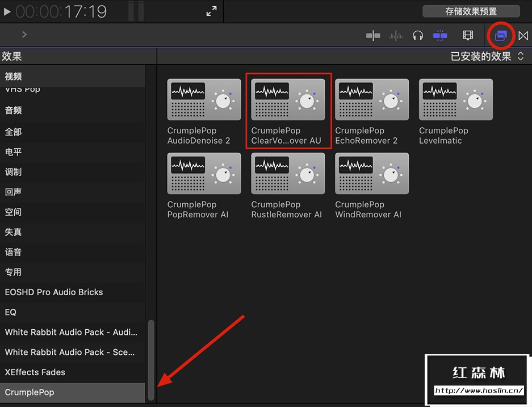Select CrumplePop Levelmatic effect thumbnail
The image size is (532, 407).
[x=456, y=99]
